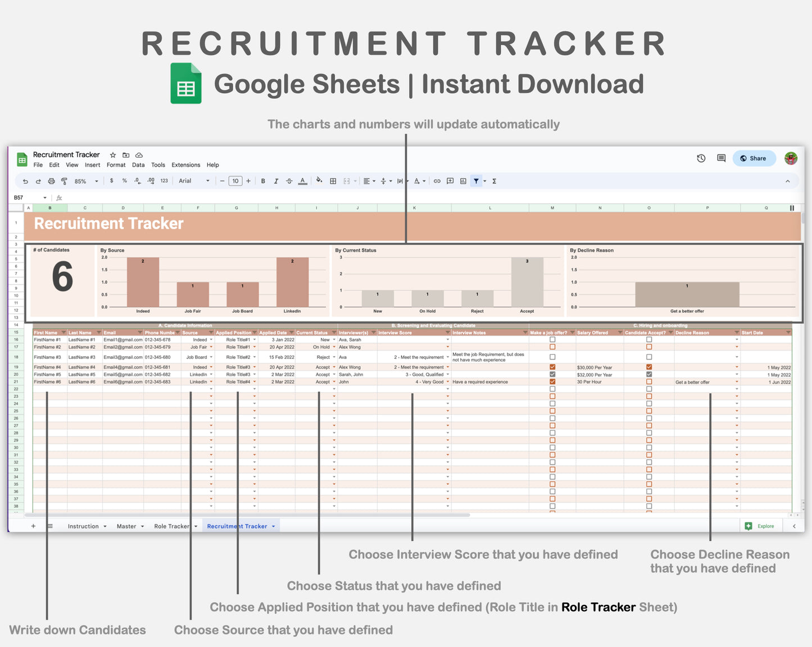Apply Bold formatting
This screenshot has width=812, height=647.
click(x=263, y=181)
